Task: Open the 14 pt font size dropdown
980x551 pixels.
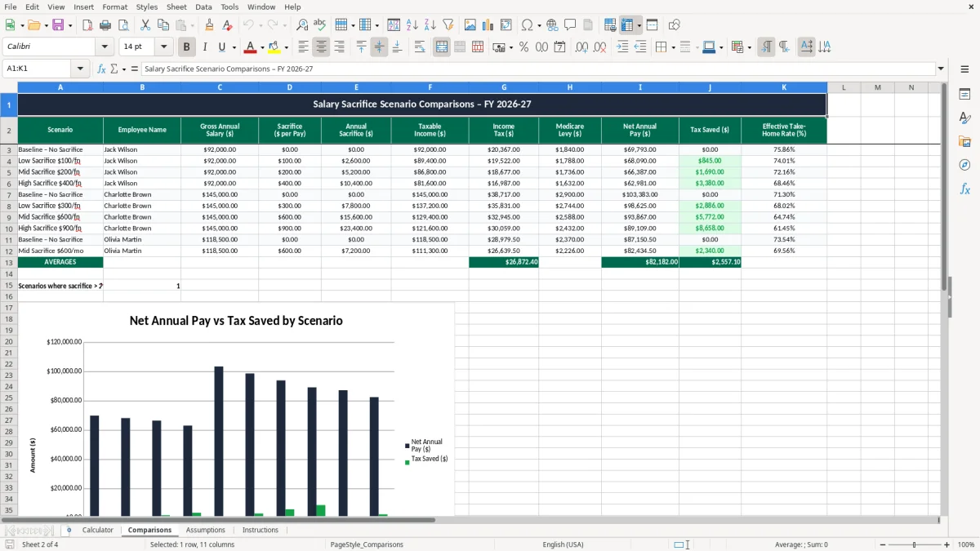Action: tap(164, 47)
